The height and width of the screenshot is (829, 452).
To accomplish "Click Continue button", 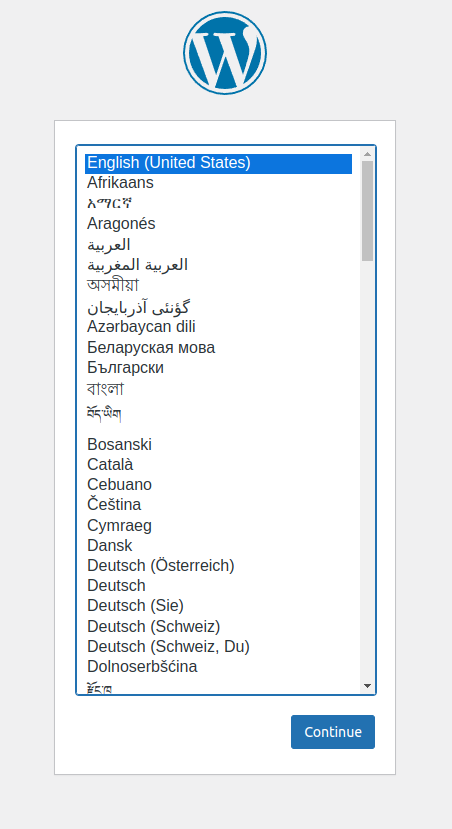I will point(333,732).
